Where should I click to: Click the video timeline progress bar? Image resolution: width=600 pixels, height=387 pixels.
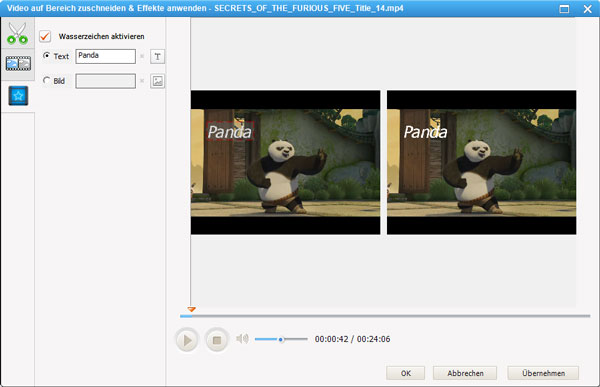tap(385, 316)
